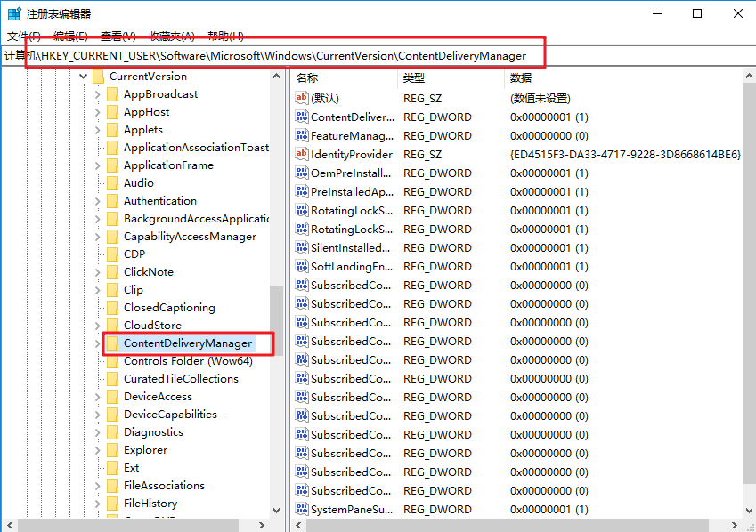Open the 文件(F) menu
756x532 pixels.
pyautogui.click(x=24, y=36)
